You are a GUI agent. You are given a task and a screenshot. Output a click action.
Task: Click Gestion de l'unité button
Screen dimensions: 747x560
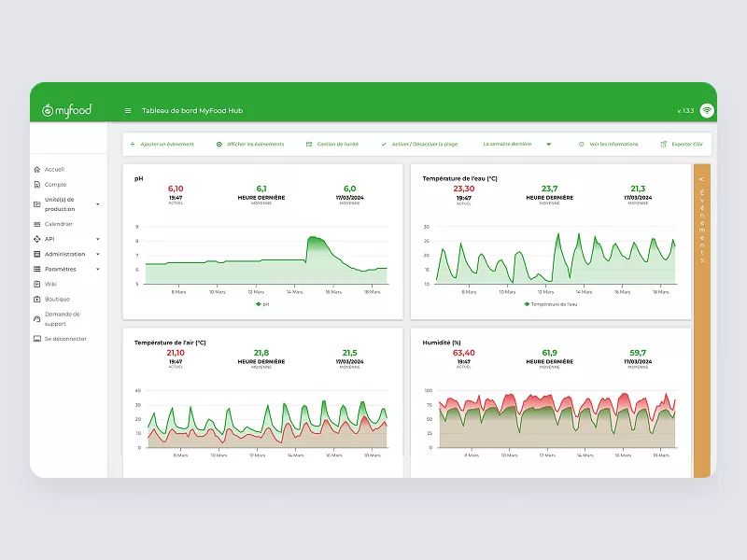pos(332,145)
